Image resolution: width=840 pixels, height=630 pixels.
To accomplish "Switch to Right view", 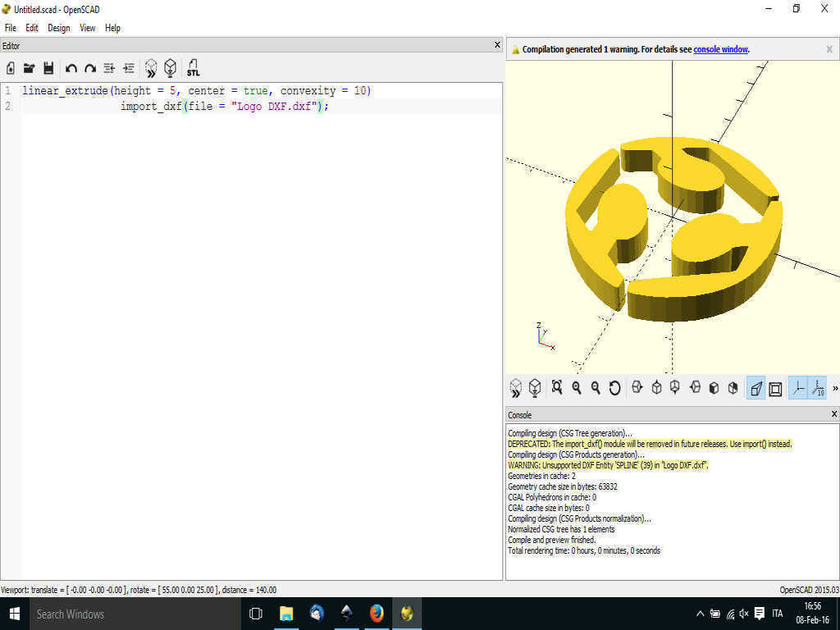I will click(637, 387).
